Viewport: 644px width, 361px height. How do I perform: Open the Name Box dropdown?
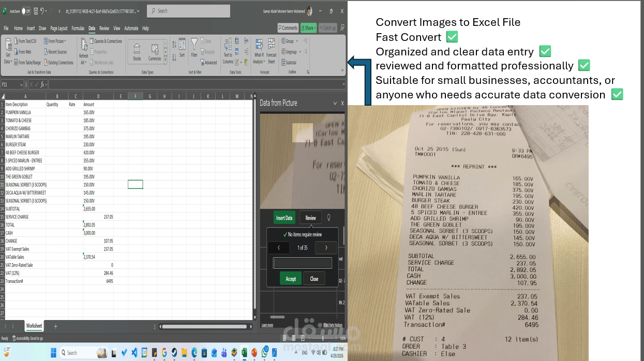click(21, 84)
